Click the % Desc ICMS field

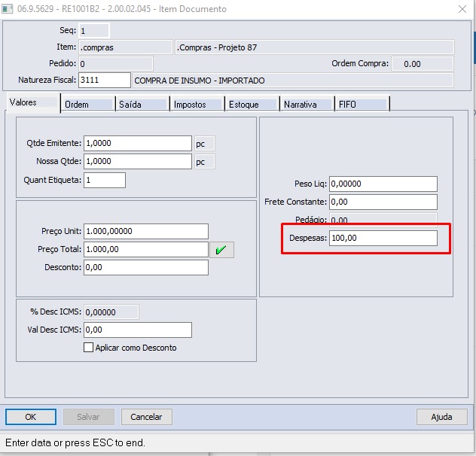(x=111, y=312)
